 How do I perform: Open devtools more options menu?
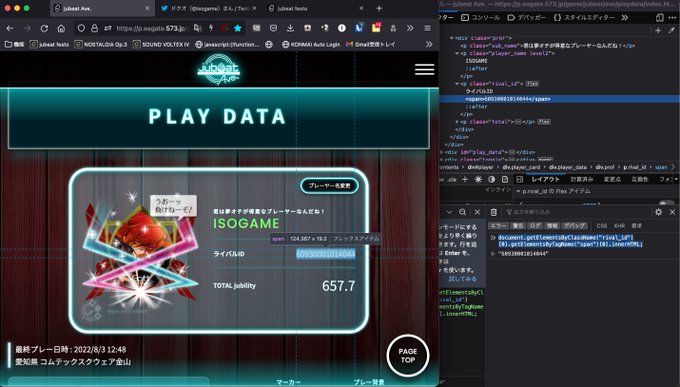672,18
